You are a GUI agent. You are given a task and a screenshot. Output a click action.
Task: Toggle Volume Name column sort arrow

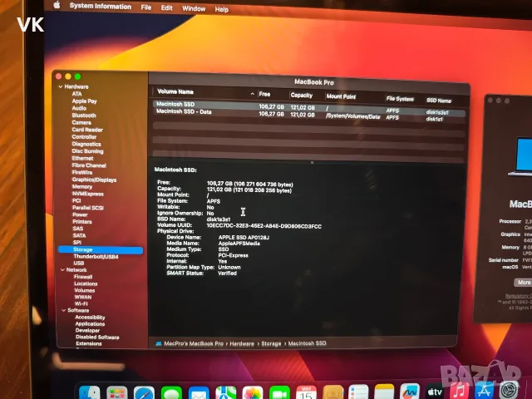(x=253, y=94)
